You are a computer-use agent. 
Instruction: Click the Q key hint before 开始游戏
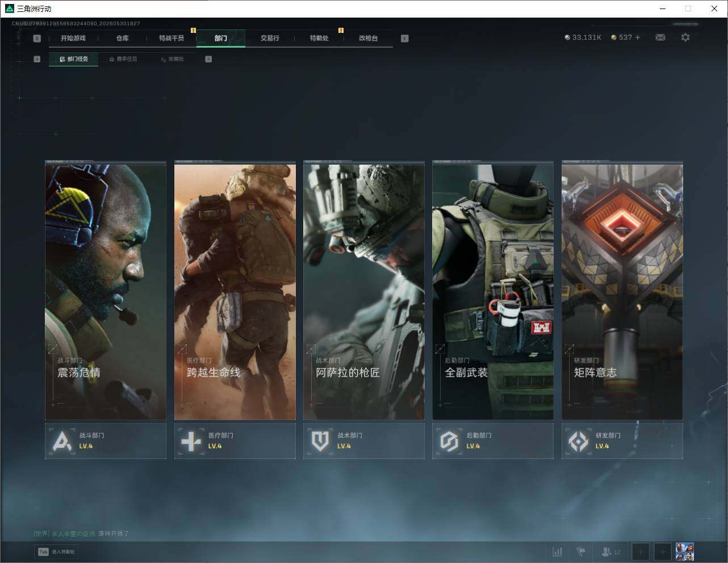[x=37, y=38]
